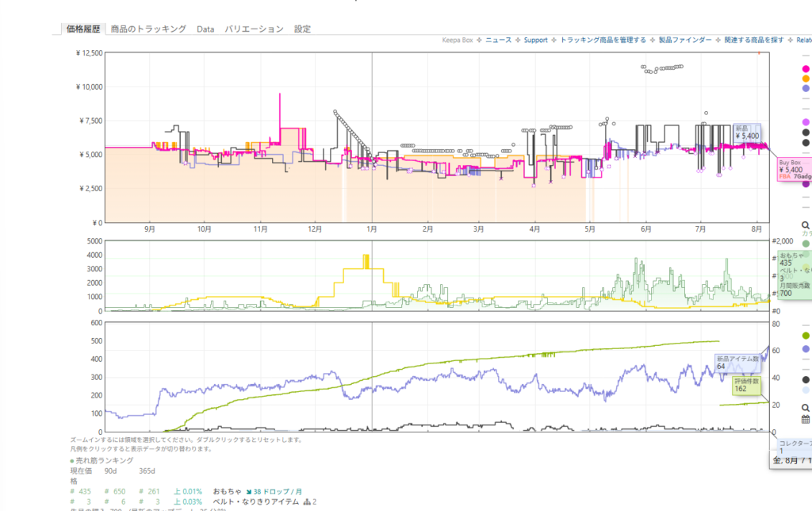The image size is (812, 511).
Task: Open the calendar icon beside lower chart
Action: (x=806, y=419)
